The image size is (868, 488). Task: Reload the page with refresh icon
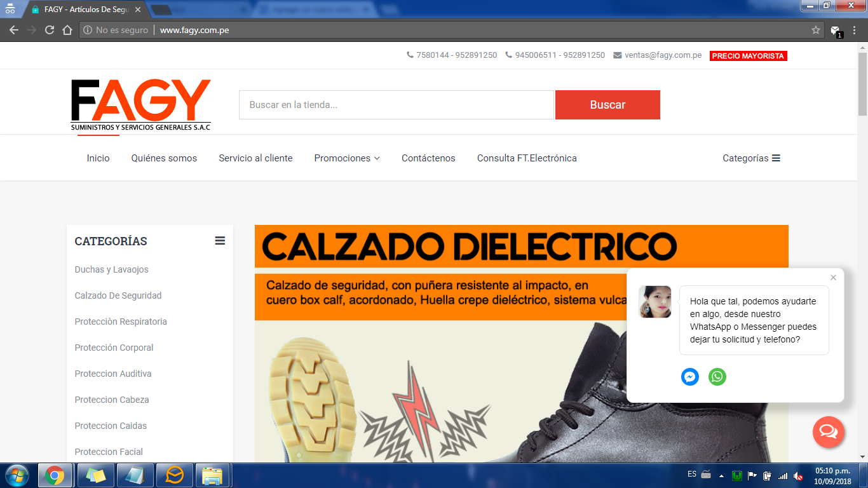click(x=50, y=30)
